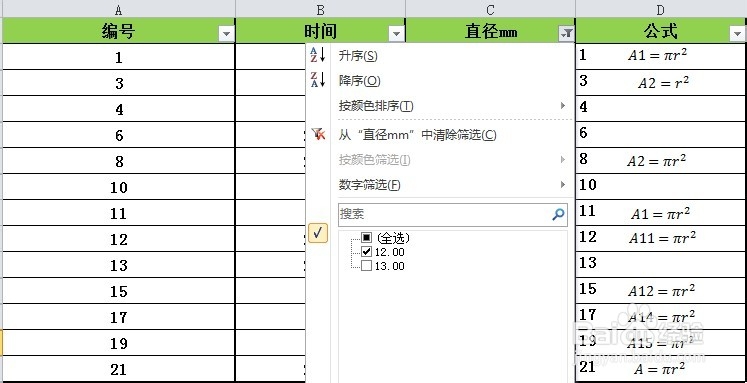Select cell with 编号 value 12

(x=119, y=239)
